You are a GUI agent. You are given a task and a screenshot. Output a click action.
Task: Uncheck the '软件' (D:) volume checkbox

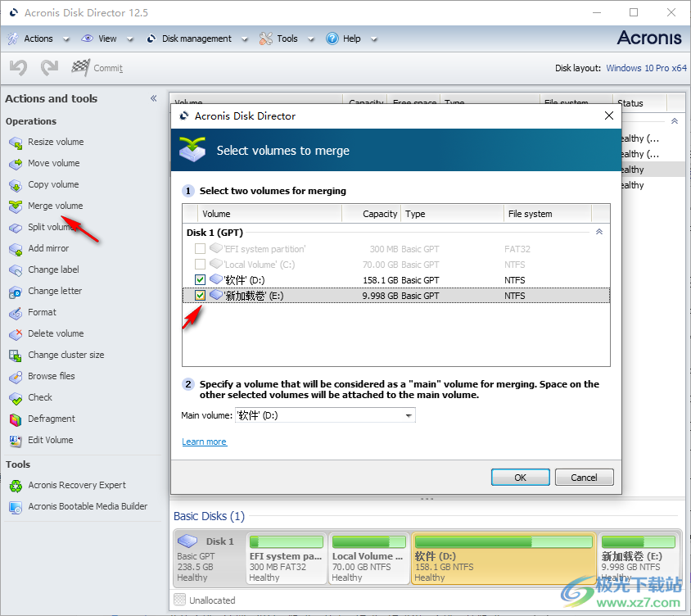point(200,280)
